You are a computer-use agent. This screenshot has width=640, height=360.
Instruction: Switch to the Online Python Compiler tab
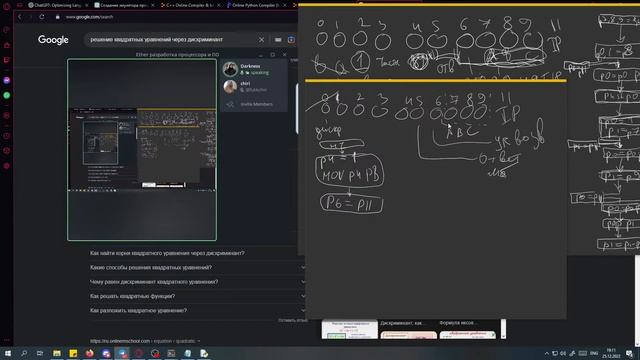[x=256, y=5]
